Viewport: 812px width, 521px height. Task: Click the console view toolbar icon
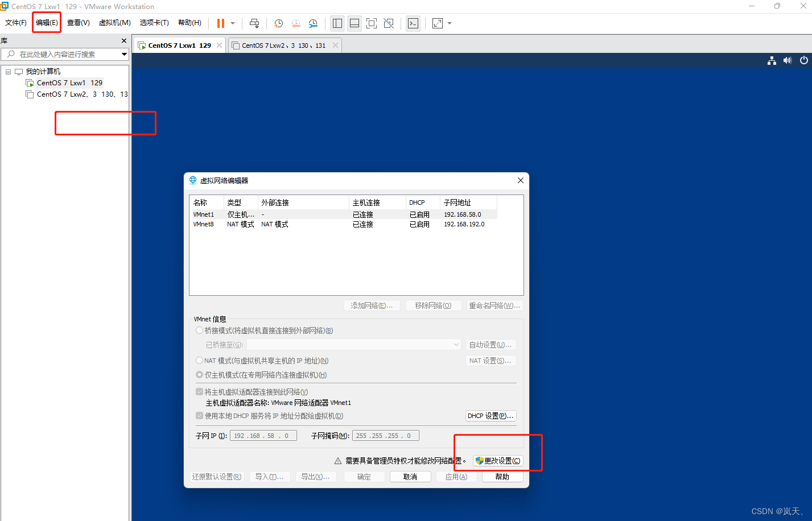coord(413,23)
